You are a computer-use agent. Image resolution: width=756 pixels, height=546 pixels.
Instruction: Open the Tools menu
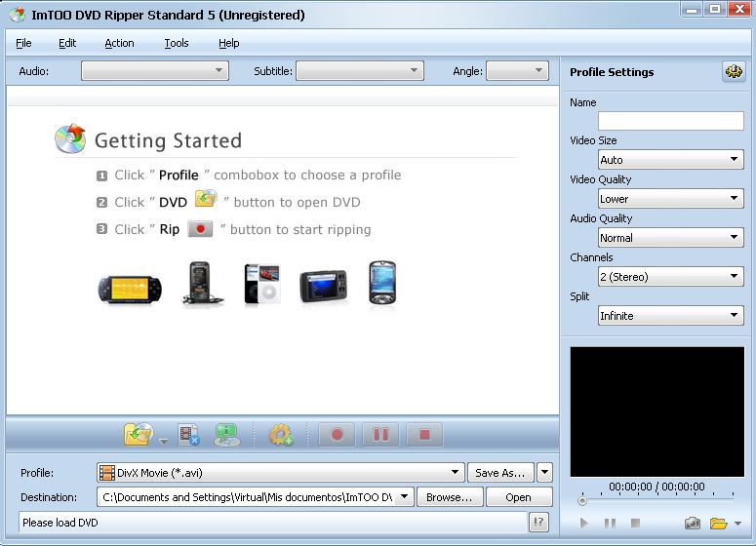tap(177, 43)
